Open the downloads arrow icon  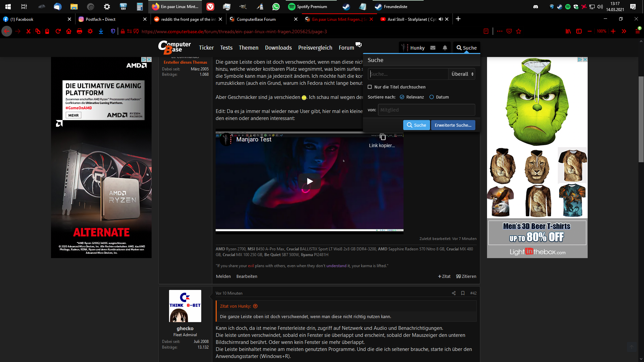pyautogui.click(x=101, y=32)
